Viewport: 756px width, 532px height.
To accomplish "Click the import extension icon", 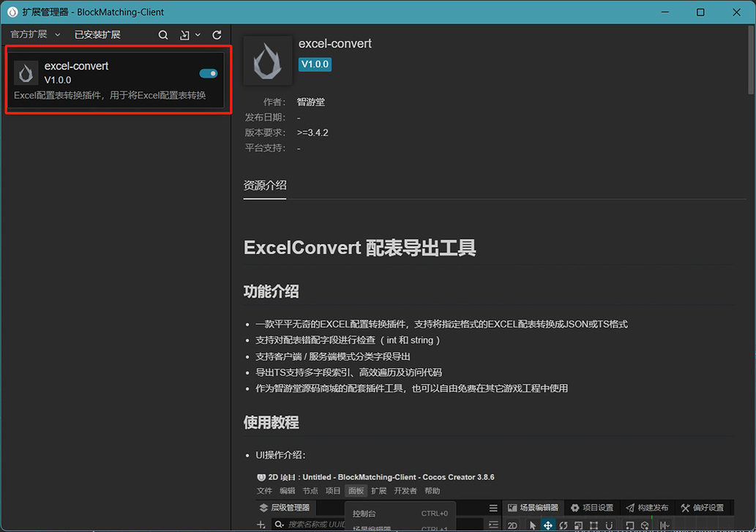I will [x=184, y=34].
